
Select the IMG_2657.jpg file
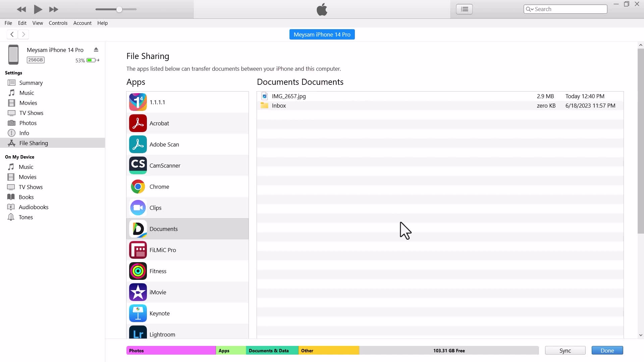pyautogui.click(x=440, y=96)
